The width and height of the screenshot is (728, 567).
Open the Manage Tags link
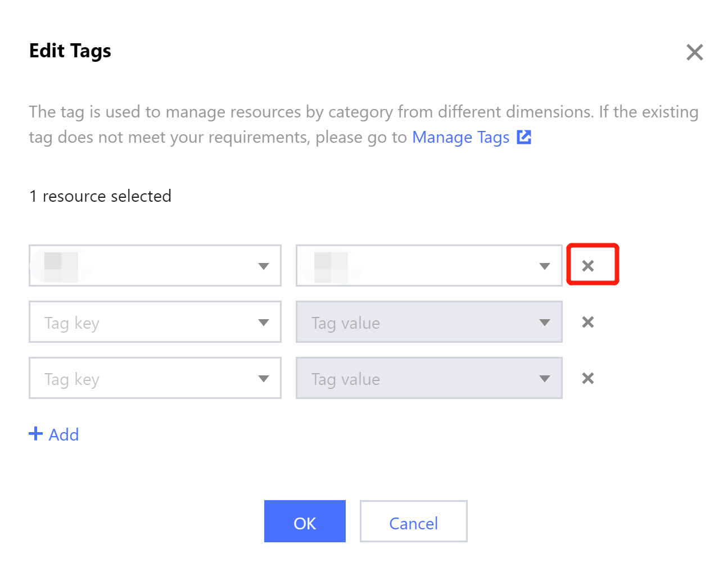(460, 137)
